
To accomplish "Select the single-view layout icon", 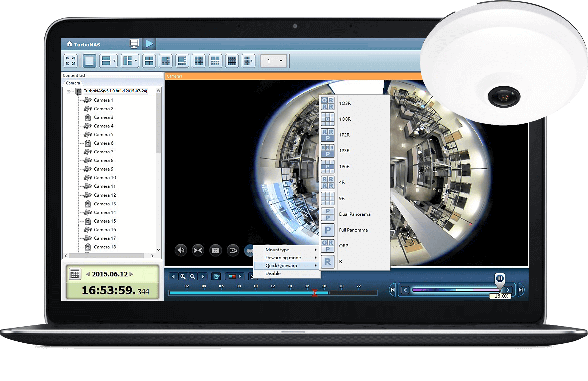I will click(x=89, y=61).
